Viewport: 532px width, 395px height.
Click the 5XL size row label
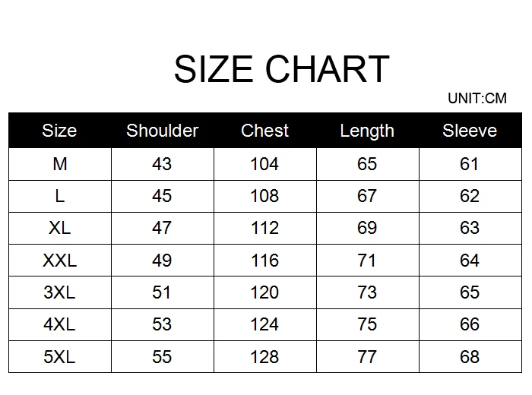[59, 357]
